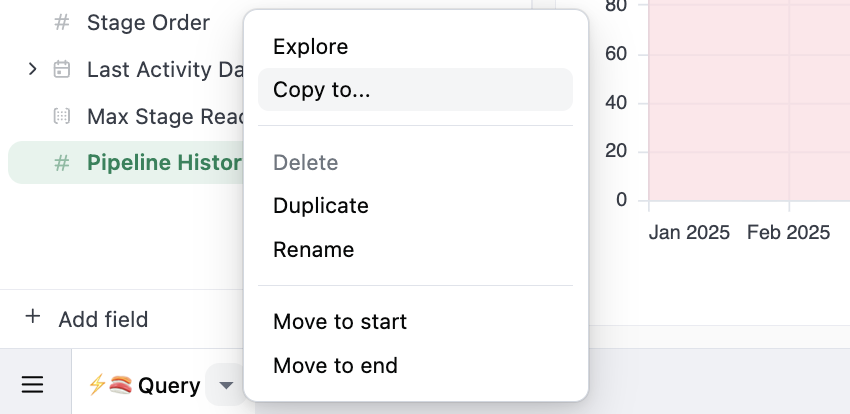Click the Add field button label
Screen dimensions: 850x414
(103, 319)
